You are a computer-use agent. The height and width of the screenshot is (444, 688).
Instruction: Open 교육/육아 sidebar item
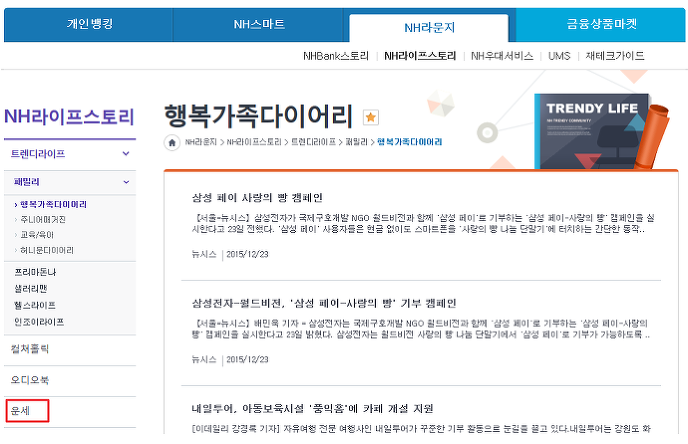tap(36, 235)
